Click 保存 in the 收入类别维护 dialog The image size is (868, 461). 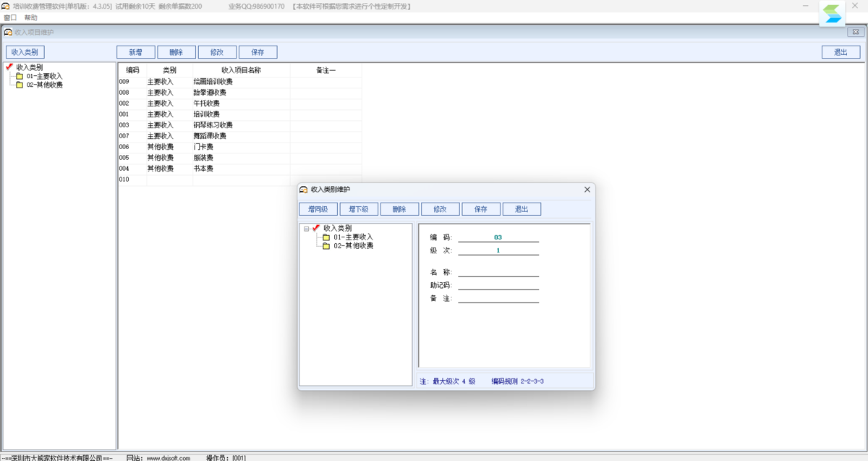click(481, 209)
